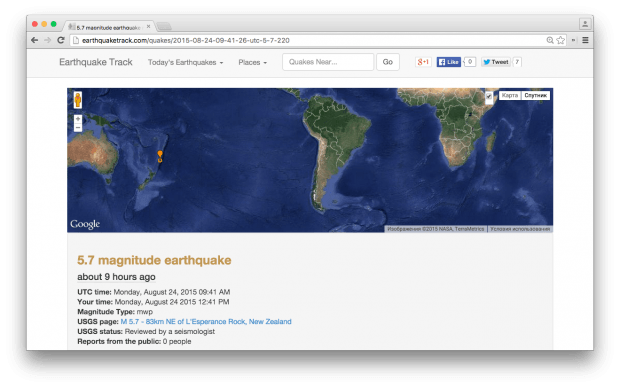Open the map terms of use link
Screen dimensions: 620x388
[x=520, y=229]
